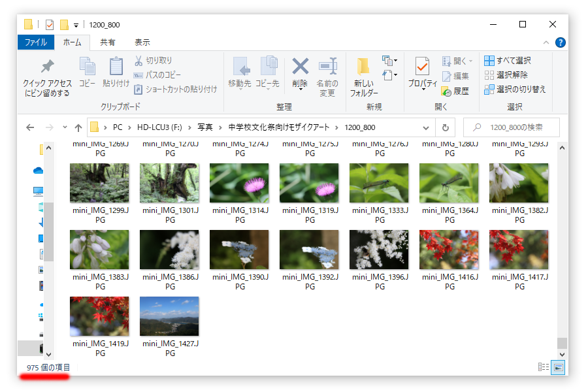Image resolution: width=588 pixels, height=392 pixels.
Task: Go back with the left arrow
Action: 30,127
